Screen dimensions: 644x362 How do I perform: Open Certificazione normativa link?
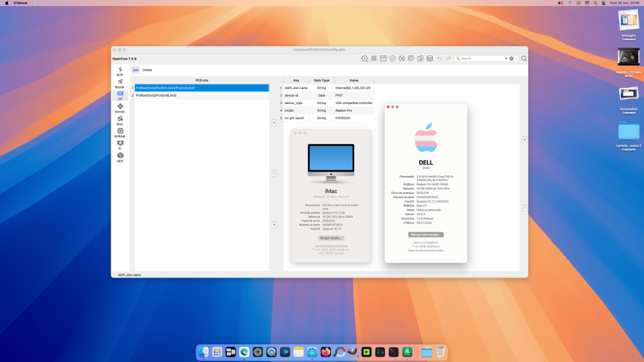[x=331, y=246]
